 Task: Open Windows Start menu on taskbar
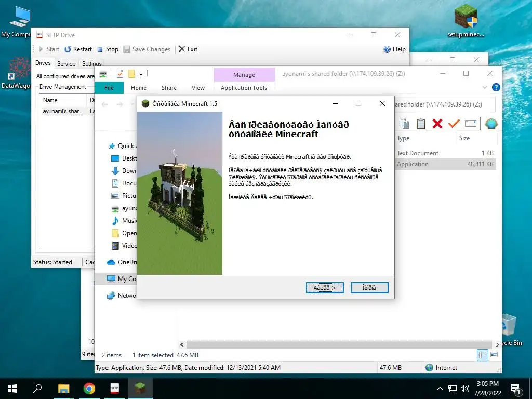12,388
